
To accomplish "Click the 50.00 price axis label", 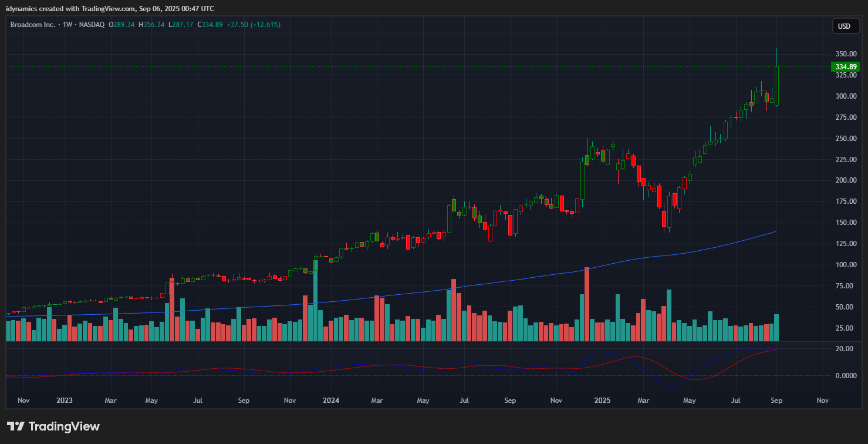I will (x=845, y=307).
